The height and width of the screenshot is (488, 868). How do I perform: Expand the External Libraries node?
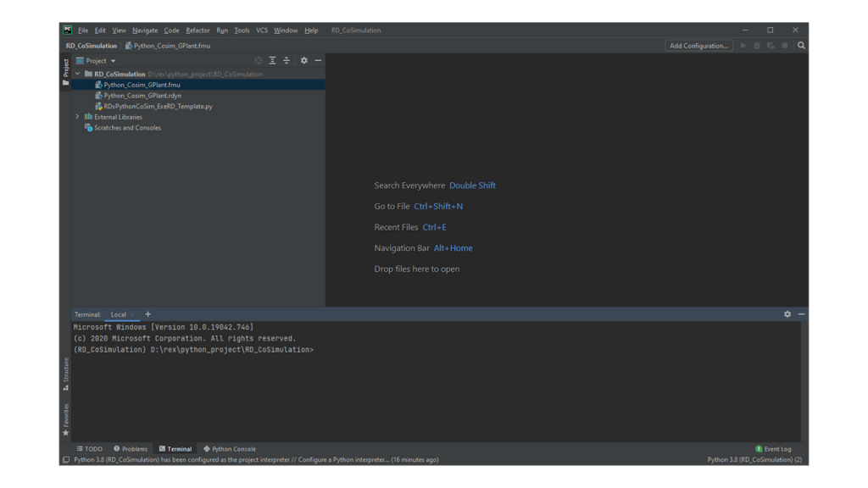76,115
